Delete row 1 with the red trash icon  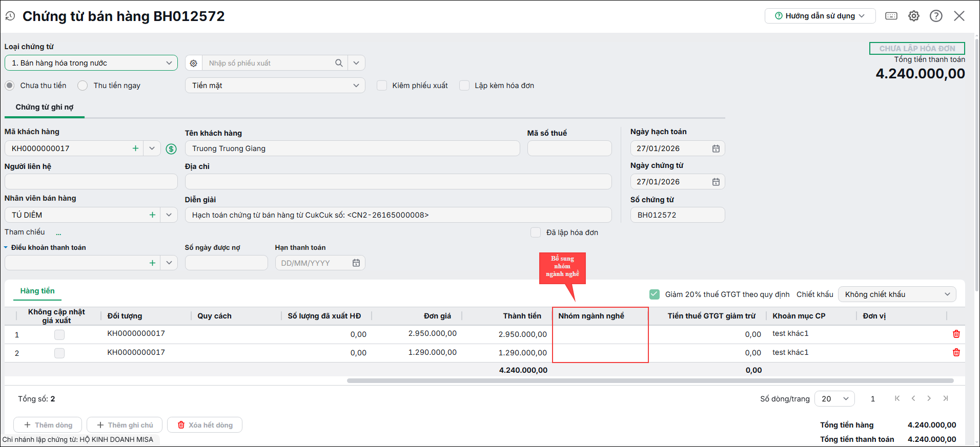click(956, 334)
